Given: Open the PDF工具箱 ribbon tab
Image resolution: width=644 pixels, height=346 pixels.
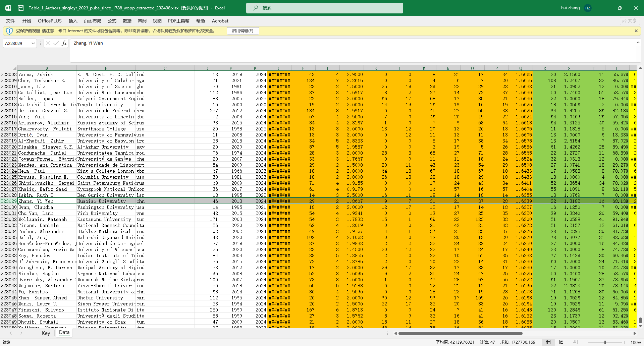Looking at the screenshot, I should point(179,21).
